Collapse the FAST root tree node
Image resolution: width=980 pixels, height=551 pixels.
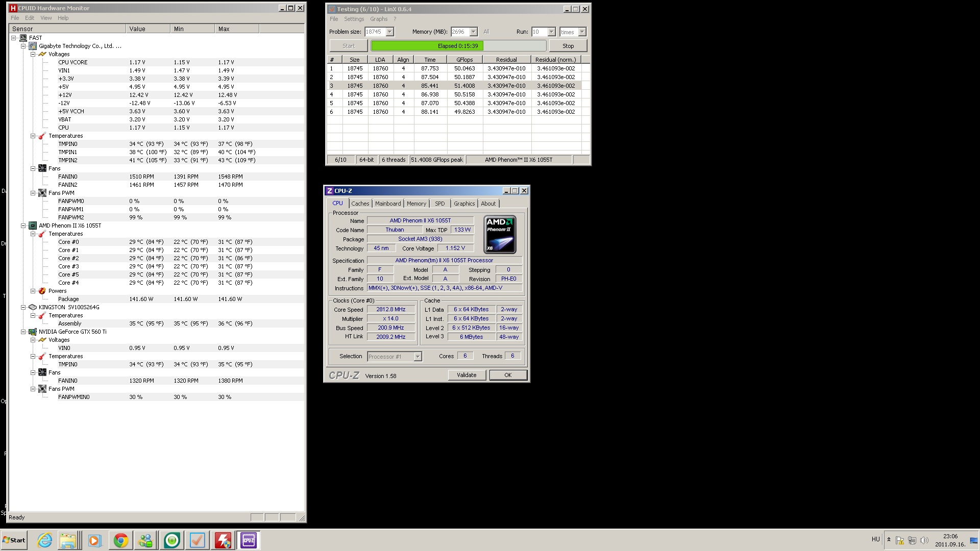pyautogui.click(x=14, y=38)
